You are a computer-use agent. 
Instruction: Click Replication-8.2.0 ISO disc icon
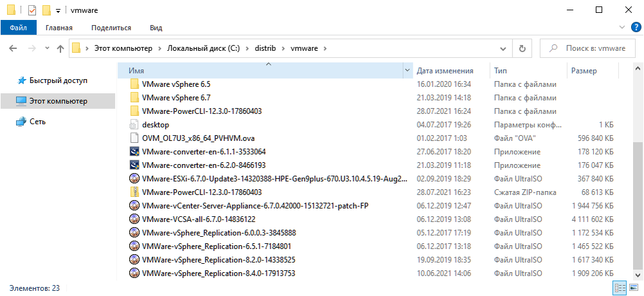pyautogui.click(x=134, y=260)
